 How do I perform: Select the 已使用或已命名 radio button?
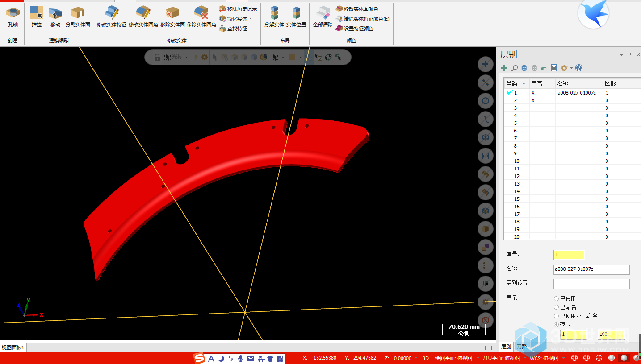pos(557,316)
